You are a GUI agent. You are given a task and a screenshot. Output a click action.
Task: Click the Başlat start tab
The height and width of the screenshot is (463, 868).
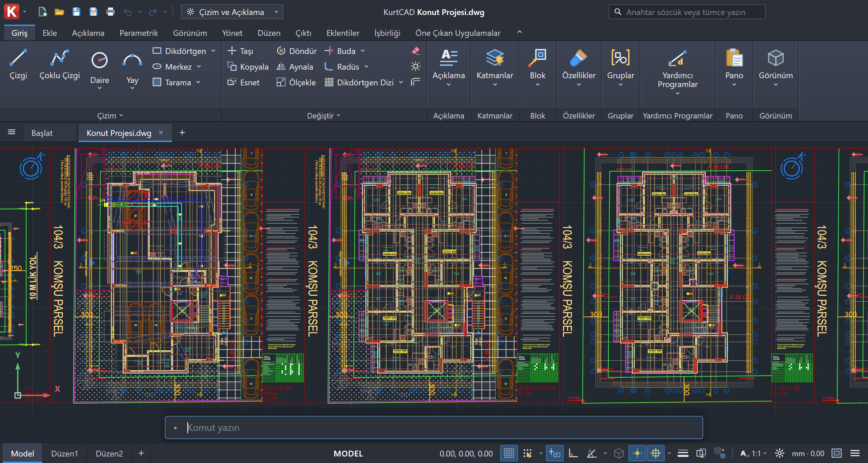pos(42,133)
